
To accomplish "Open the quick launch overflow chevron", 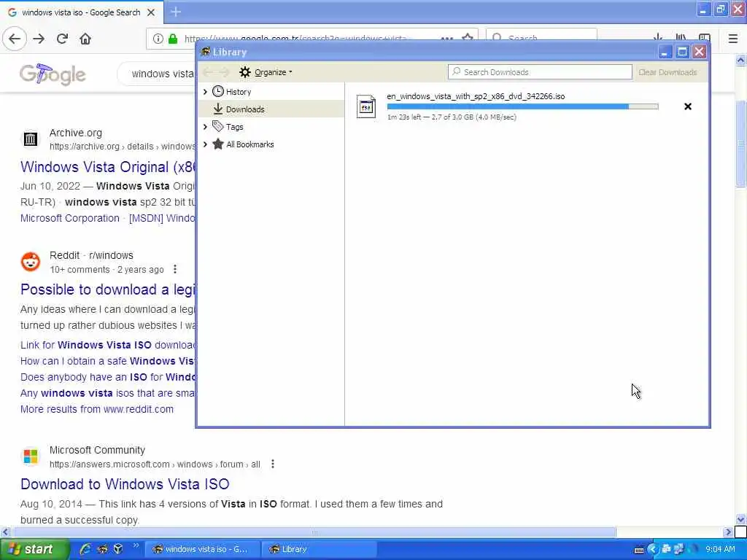I will (x=136, y=545).
